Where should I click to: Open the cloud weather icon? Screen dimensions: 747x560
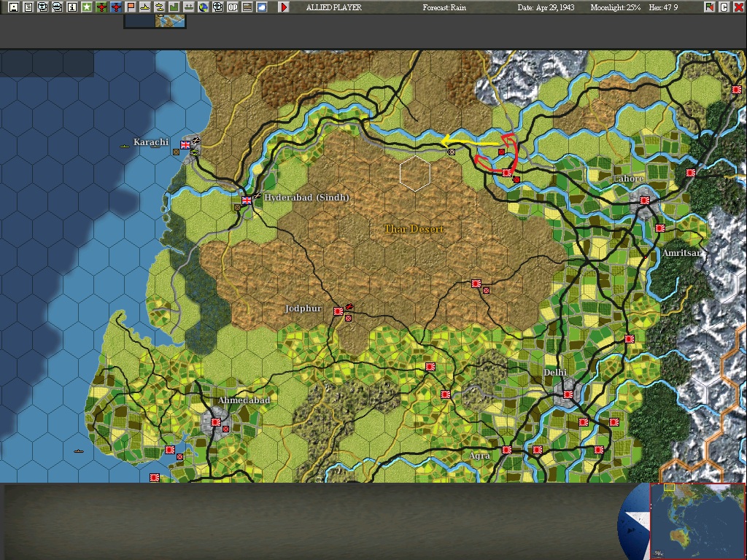262,7
